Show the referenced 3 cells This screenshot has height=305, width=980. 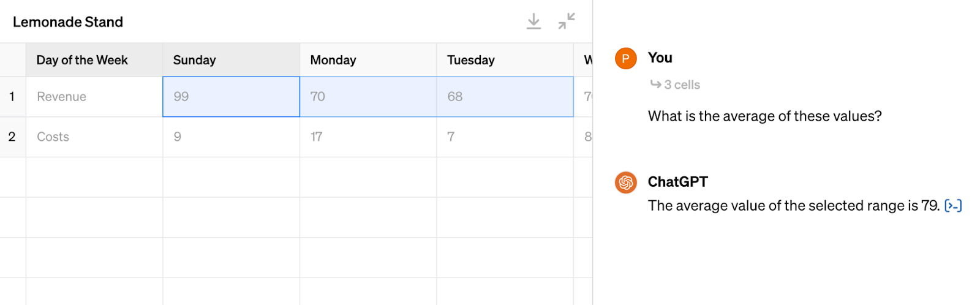[x=675, y=85]
